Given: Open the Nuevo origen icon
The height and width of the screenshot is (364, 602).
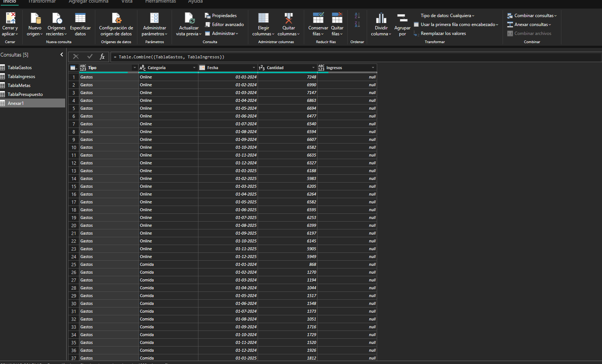Looking at the screenshot, I should (x=35, y=18).
